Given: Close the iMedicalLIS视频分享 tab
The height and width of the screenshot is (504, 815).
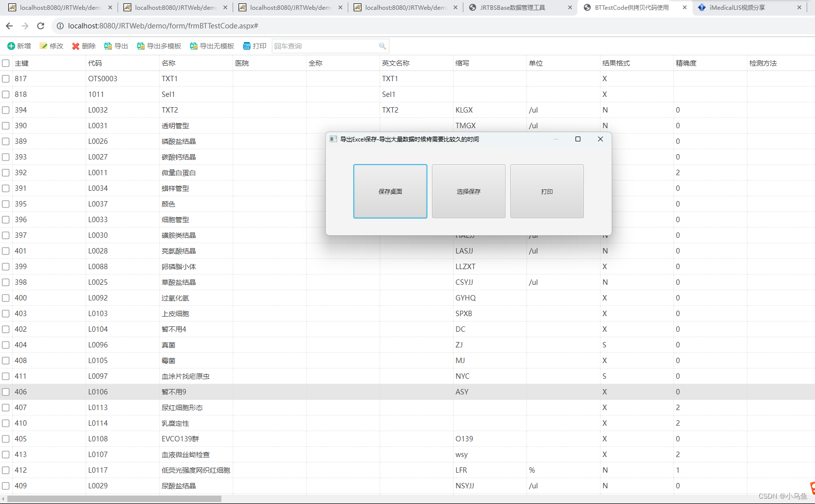Looking at the screenshot, I should (799, 7).
